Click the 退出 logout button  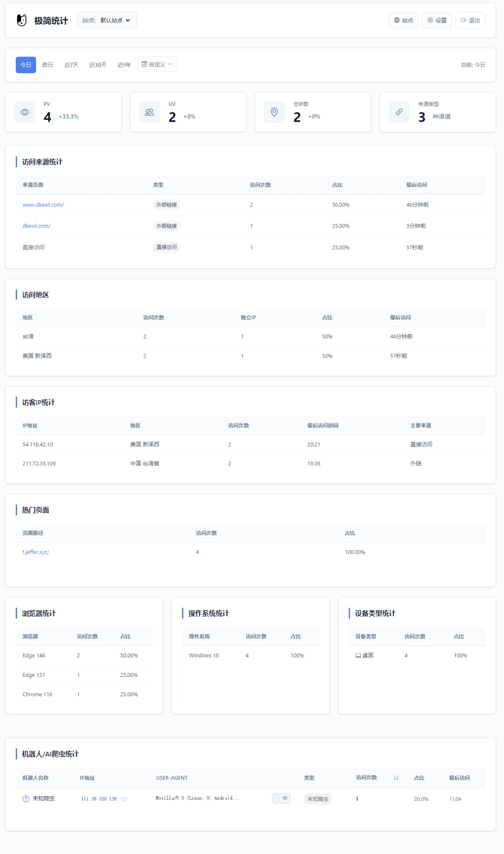pos(470,20)
